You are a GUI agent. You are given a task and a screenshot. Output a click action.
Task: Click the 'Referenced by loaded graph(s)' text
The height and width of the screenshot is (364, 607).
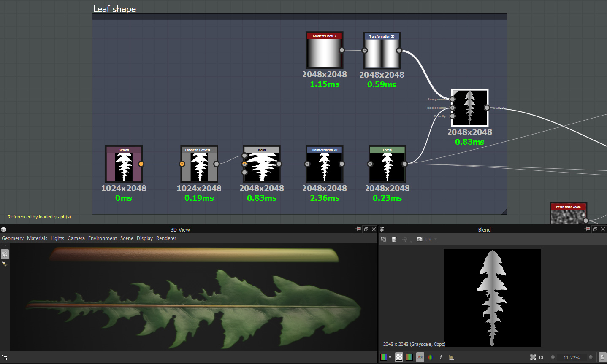point(39,217)
